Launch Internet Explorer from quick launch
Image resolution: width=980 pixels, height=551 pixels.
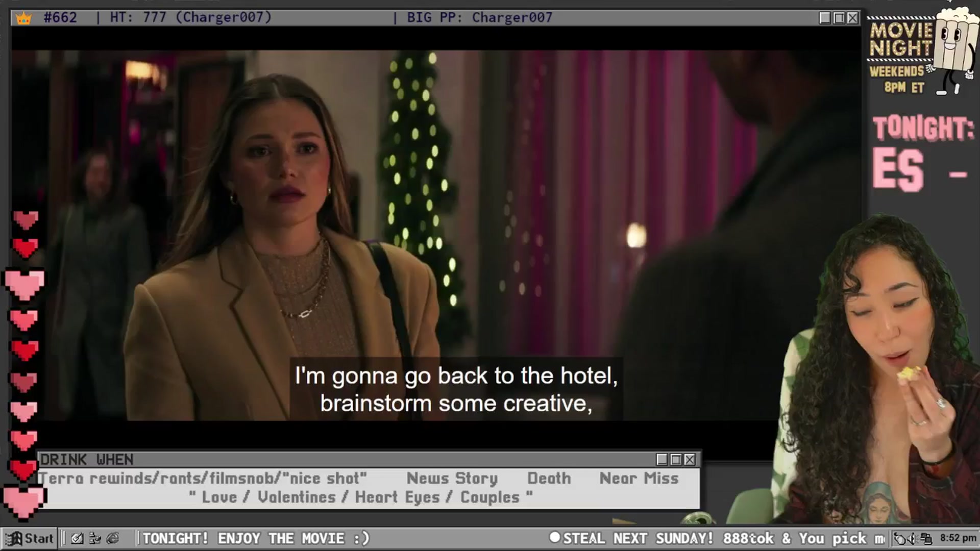(113, 538)
